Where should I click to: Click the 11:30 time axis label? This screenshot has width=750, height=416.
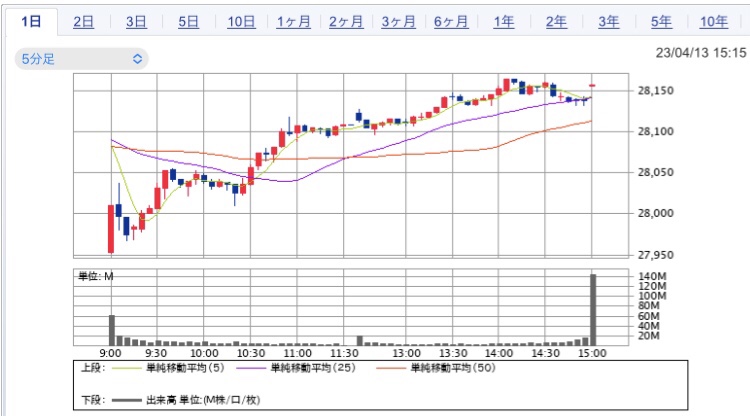(x=344, y=353)
